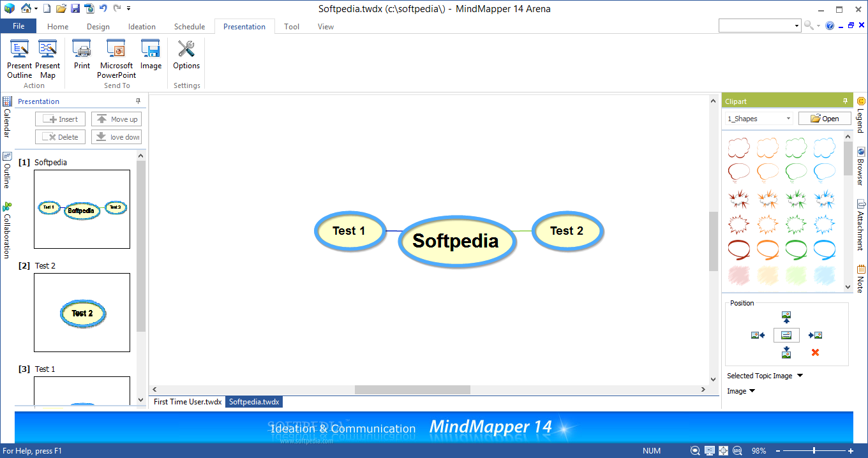This screenshot has width=868, height=458.
Task: Click the open folder icon in title bar
Action: 61,8
